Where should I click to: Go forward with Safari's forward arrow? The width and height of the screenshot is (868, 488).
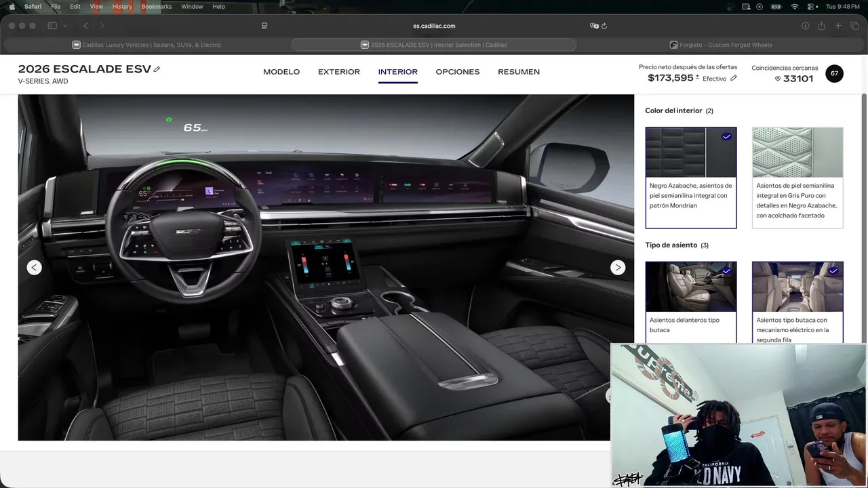coord(102,26)
